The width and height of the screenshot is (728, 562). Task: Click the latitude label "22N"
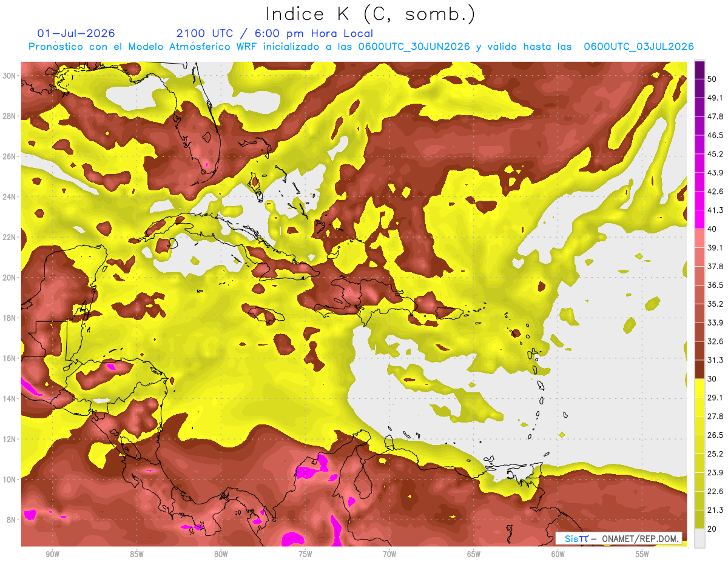9,237
